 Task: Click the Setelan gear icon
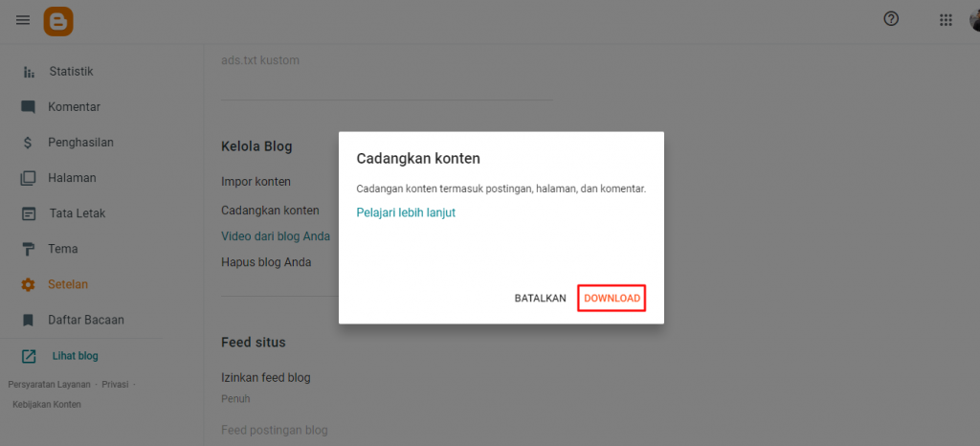(28, 284)
